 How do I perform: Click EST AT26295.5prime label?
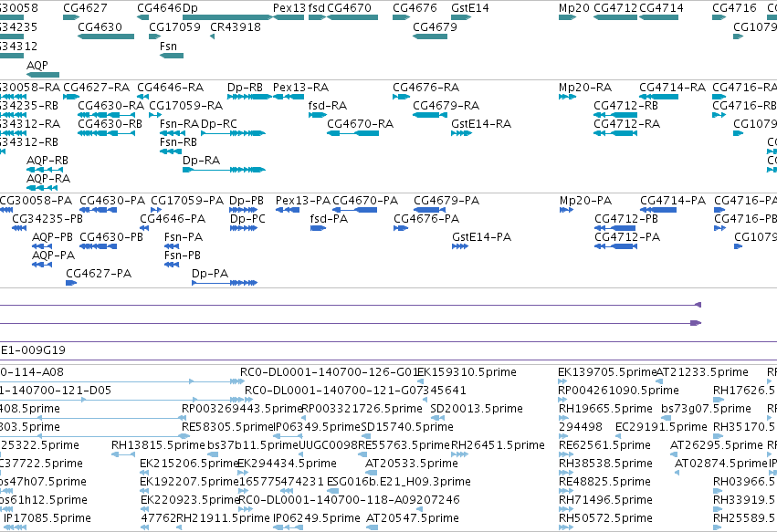[717, 445]
